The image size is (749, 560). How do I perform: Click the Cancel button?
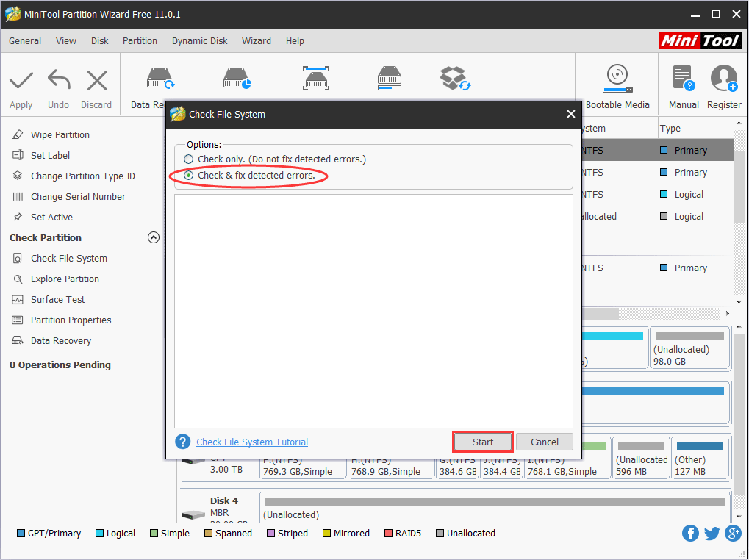[545, 442]
